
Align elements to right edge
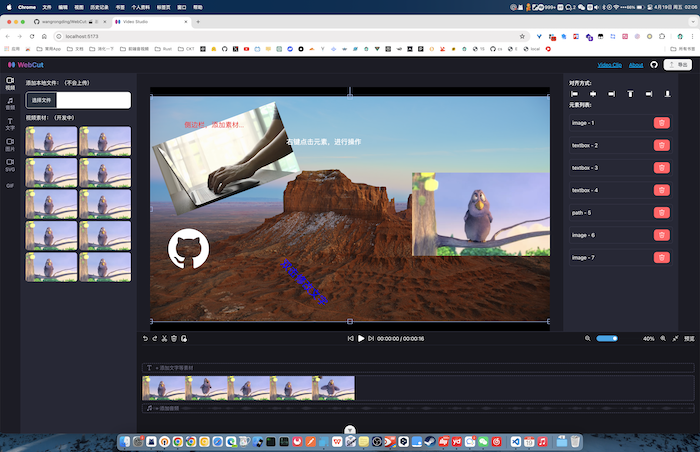click(x=612, y=94)
